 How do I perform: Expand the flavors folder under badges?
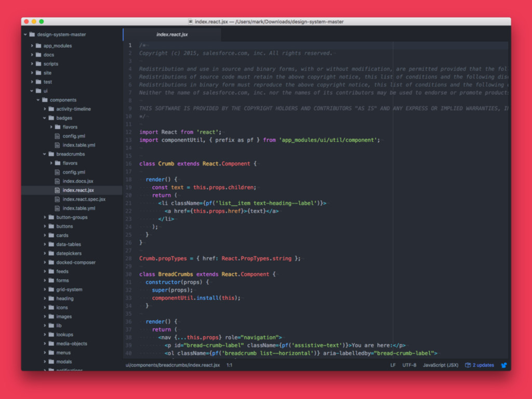[x=51, y=127]
